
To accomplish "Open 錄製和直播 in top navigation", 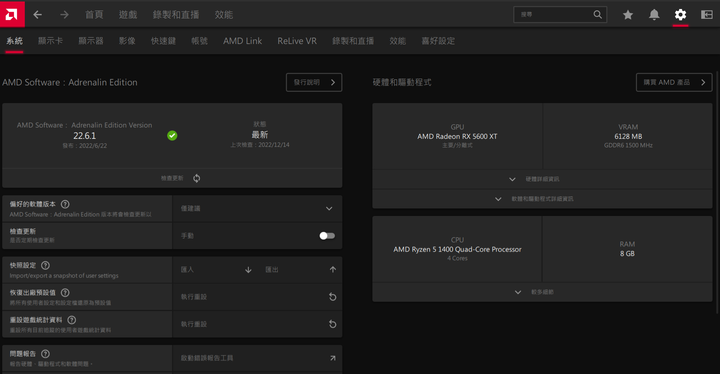I will [x=176, y=15].
